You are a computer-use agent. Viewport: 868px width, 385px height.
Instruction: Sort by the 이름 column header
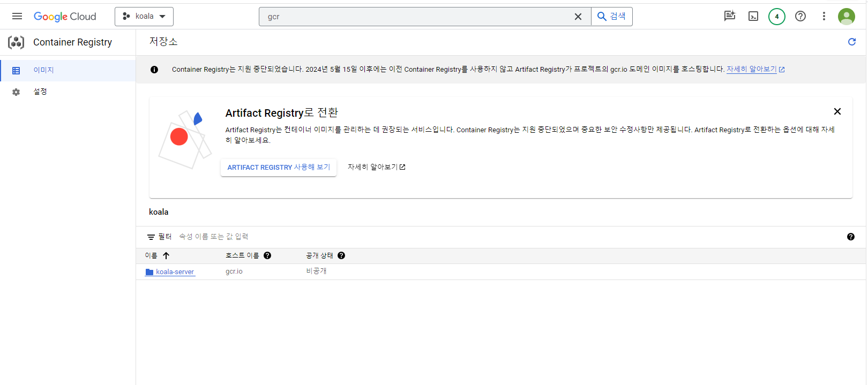(x=151, y=255)
